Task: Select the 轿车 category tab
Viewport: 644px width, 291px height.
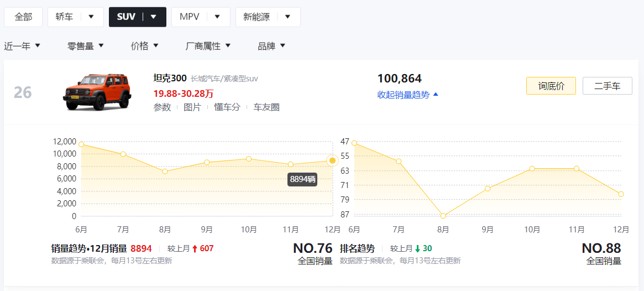Action: pyautogui.click(x=64, y=17)
